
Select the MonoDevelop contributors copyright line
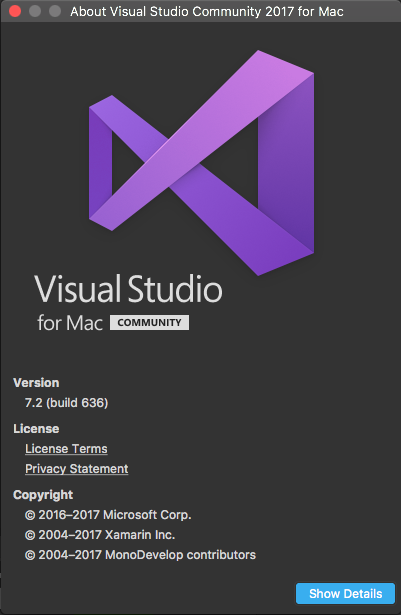pyautogui.click(x=140, y=555)
